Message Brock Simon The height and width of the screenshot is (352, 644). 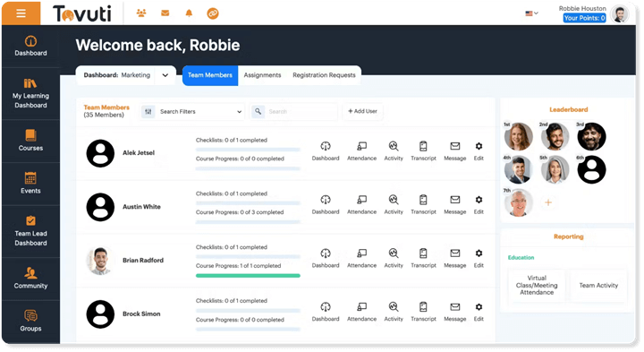click(455, 312)
